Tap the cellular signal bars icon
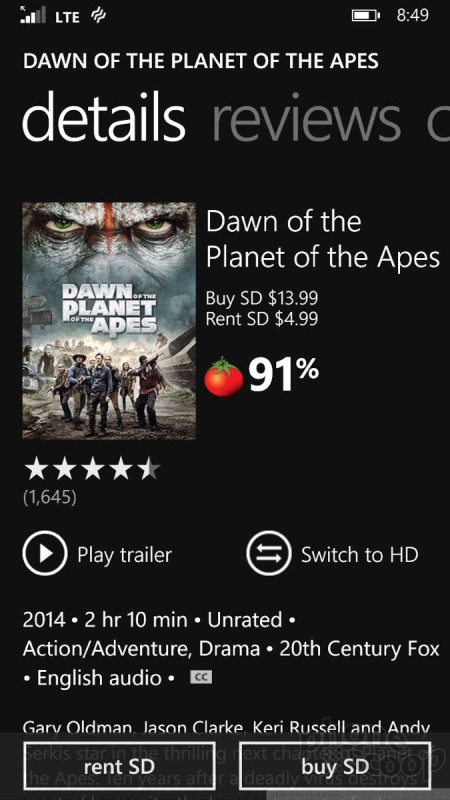This screenshot has height=800, width=450. click(x=33, y=15)
